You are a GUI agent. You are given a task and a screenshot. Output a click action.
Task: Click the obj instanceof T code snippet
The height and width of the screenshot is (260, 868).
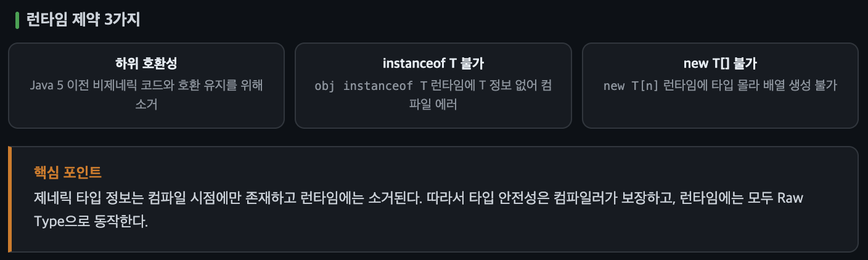coord(371,86)
